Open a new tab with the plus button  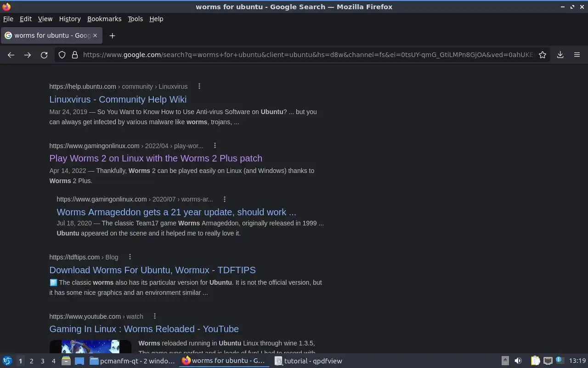coord(112,35)
